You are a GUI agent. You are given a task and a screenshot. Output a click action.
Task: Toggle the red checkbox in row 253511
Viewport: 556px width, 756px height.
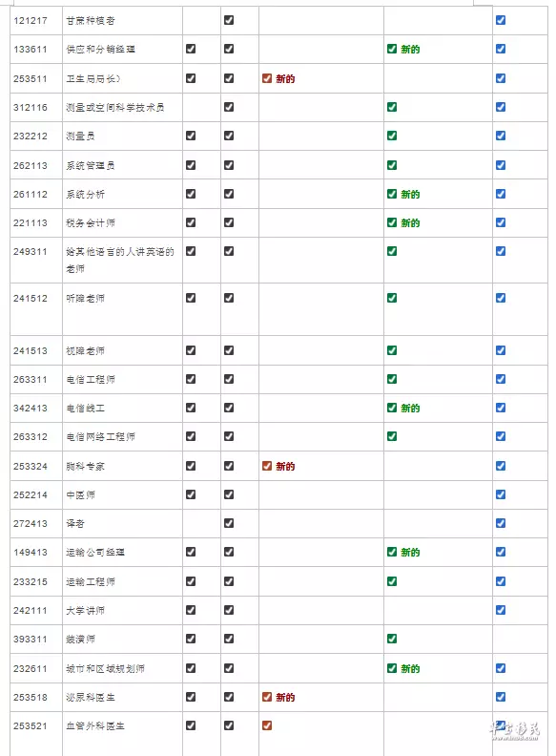pos(267,78)
